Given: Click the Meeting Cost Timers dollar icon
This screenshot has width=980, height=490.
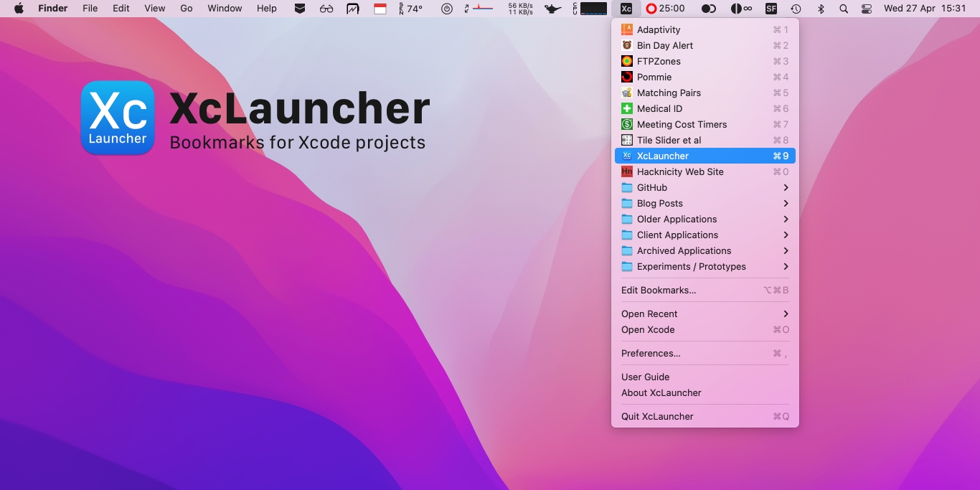Looking at the screenshot, I should coord(626,124).
